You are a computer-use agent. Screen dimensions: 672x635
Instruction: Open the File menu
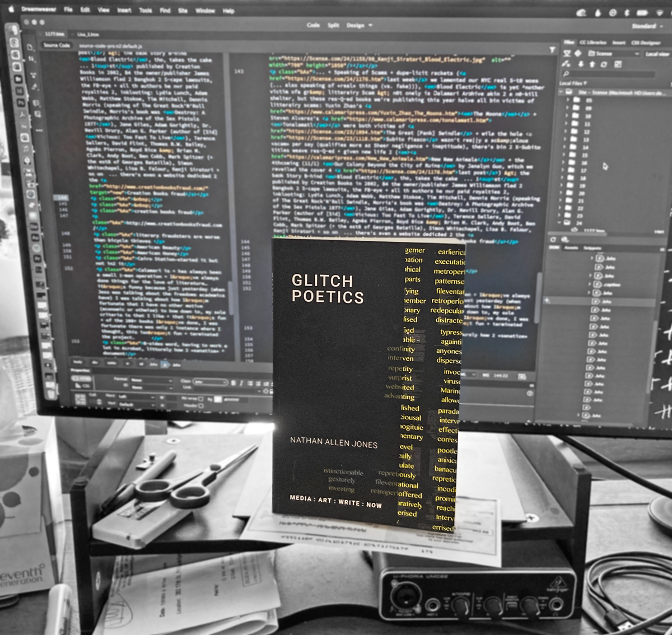[68, 10]
